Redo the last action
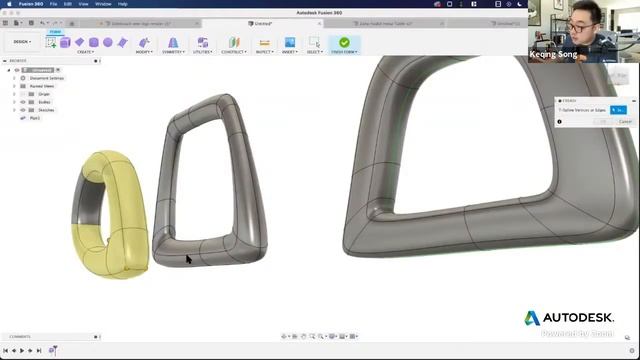This screenshot has height=360, width=640. click(x=55, y=23)
